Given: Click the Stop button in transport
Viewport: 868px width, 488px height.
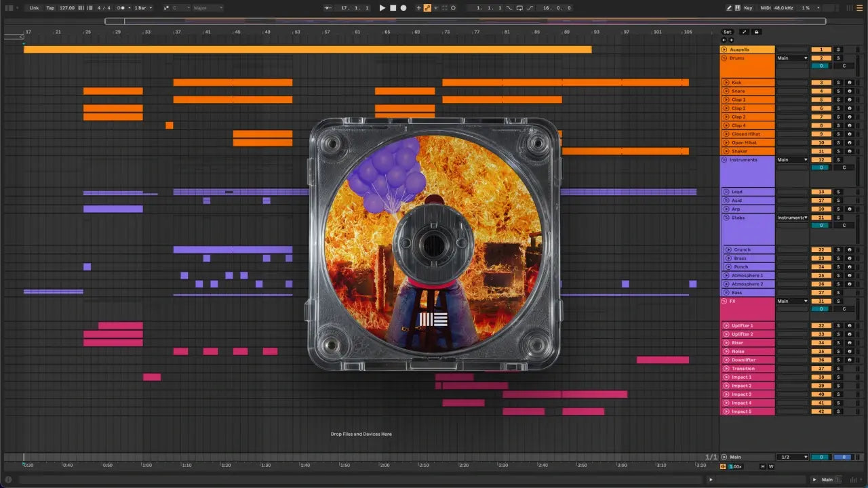Looking at the screenshot, I should (x=393, y=8).
